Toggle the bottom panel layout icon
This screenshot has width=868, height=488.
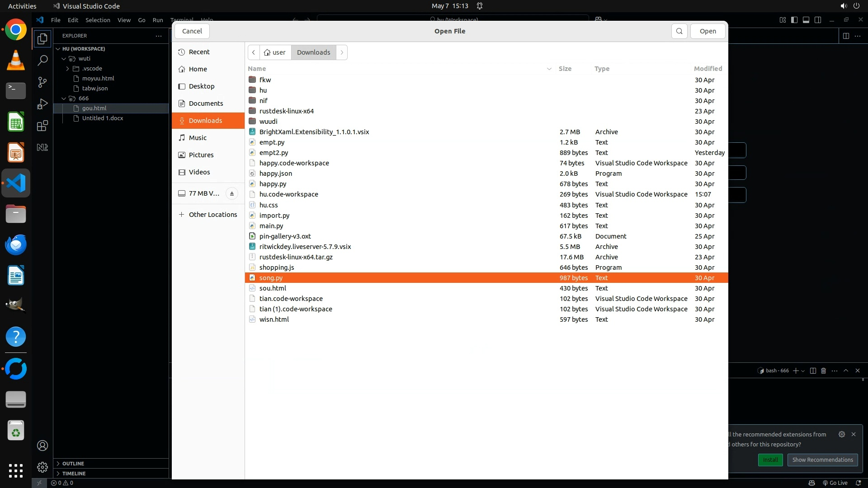(806, 20)
